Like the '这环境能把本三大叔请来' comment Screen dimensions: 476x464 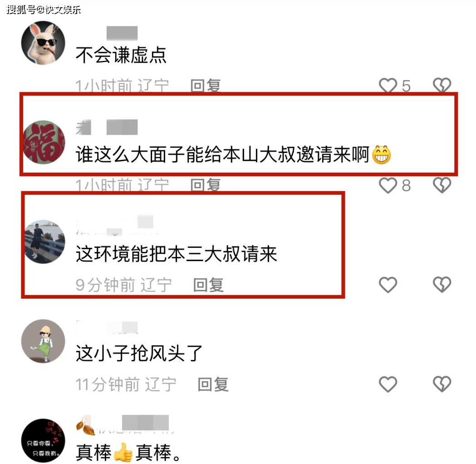pyautogui.click(x=388, y=285)
